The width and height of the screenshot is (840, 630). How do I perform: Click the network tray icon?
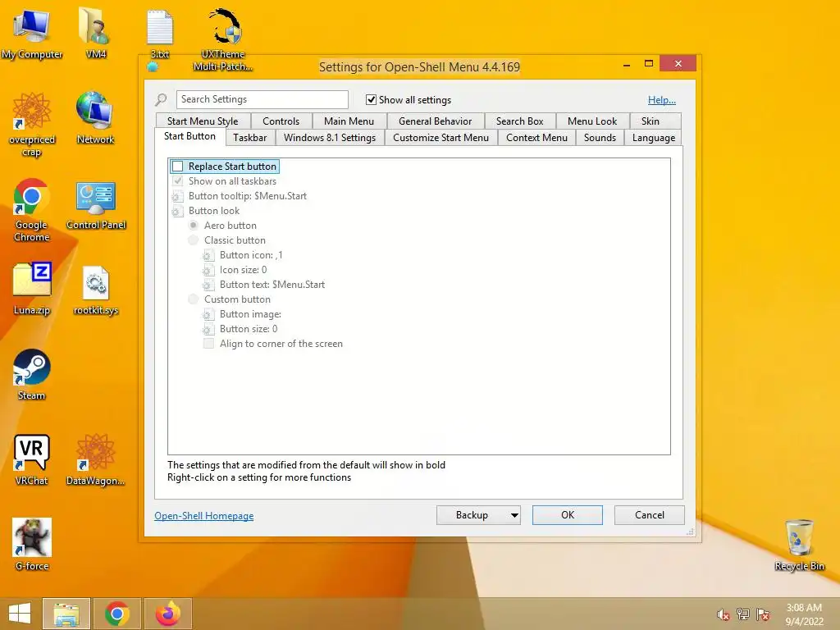(x=743, y=614)
